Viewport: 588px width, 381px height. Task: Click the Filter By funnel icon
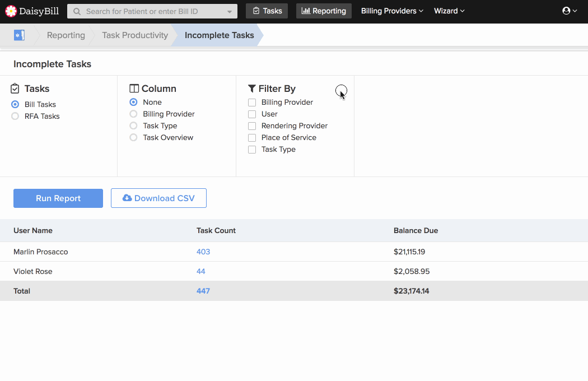tap(252, 89)
